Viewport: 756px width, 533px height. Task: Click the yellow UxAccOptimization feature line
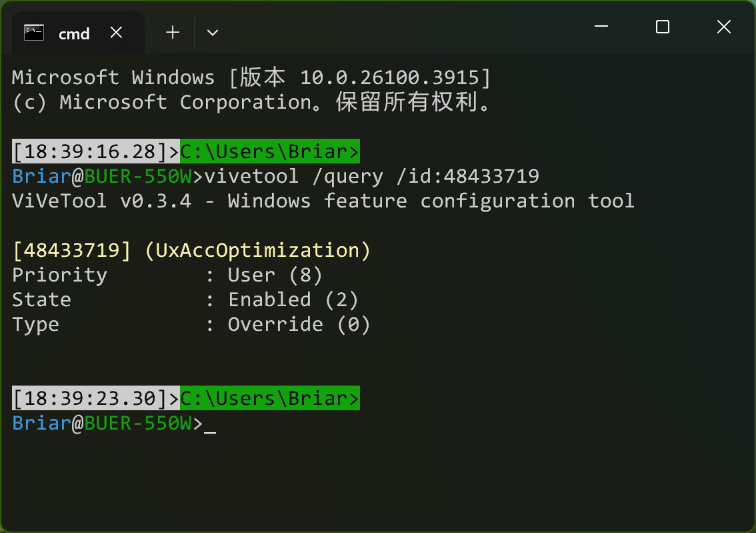pos(191,251)
